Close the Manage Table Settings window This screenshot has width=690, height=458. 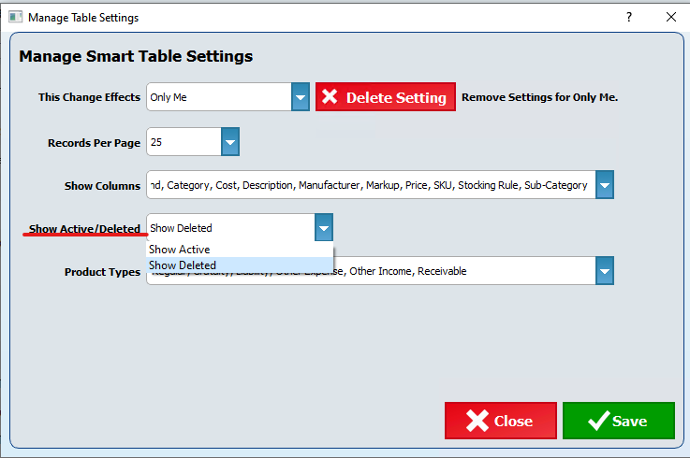pos(670,17)
